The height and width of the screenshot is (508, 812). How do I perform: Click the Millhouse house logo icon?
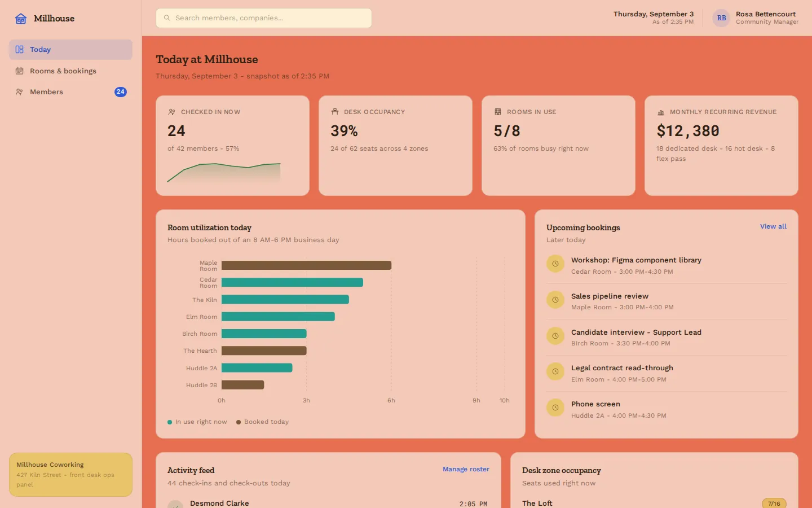click(21, 19)
